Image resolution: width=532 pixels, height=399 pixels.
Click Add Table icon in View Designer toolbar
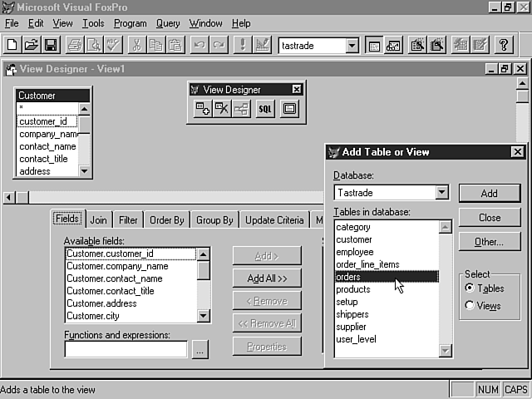pos(202,109)
